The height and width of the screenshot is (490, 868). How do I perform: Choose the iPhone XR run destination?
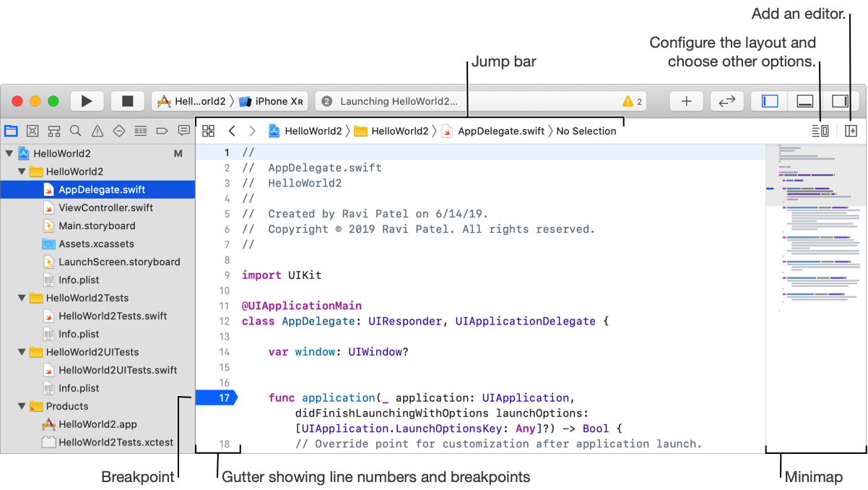pos(272,101)
